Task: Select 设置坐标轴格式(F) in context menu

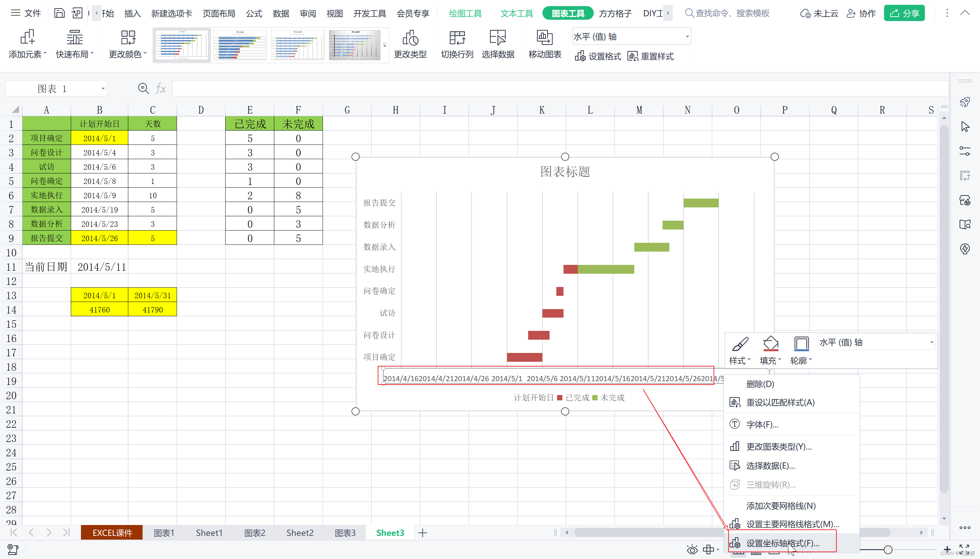Action: pyautogui.click(x=783, y=543)
